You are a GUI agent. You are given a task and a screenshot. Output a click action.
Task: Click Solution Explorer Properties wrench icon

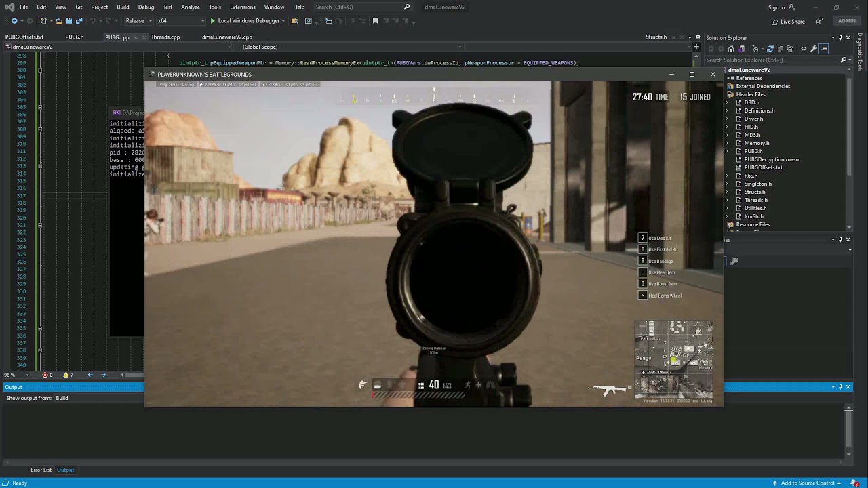[x=814, y=49]
